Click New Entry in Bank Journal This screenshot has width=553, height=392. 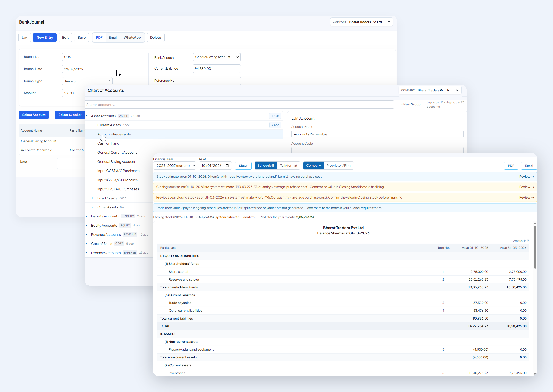pyautogui.click(x=45, y=38)
